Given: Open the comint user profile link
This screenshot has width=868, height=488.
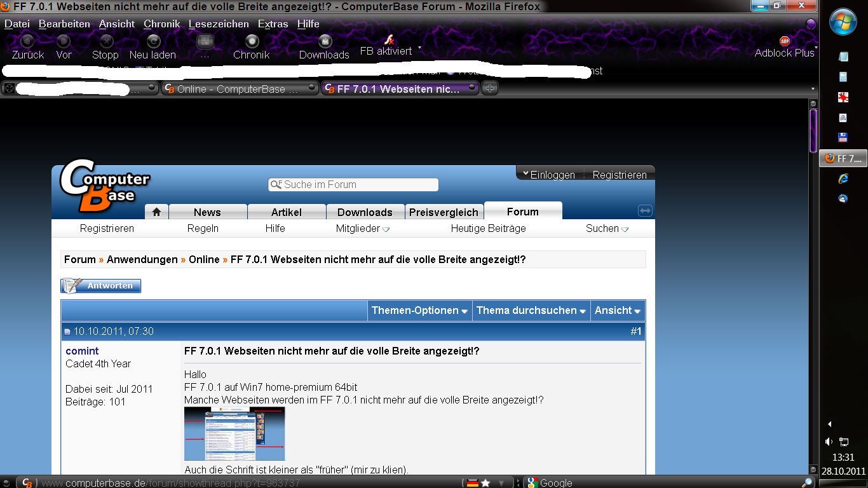Looking at the screenshot, I should coord(82,351).
